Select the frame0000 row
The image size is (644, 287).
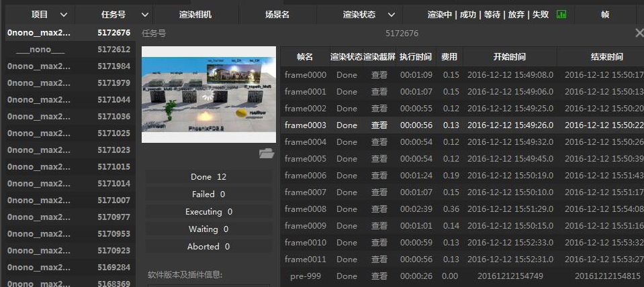[306, 75]
